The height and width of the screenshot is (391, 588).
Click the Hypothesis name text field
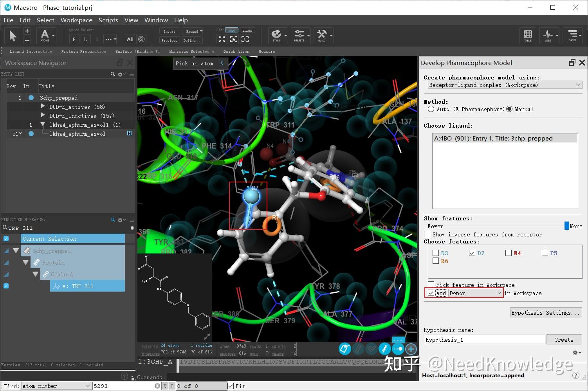484,339
